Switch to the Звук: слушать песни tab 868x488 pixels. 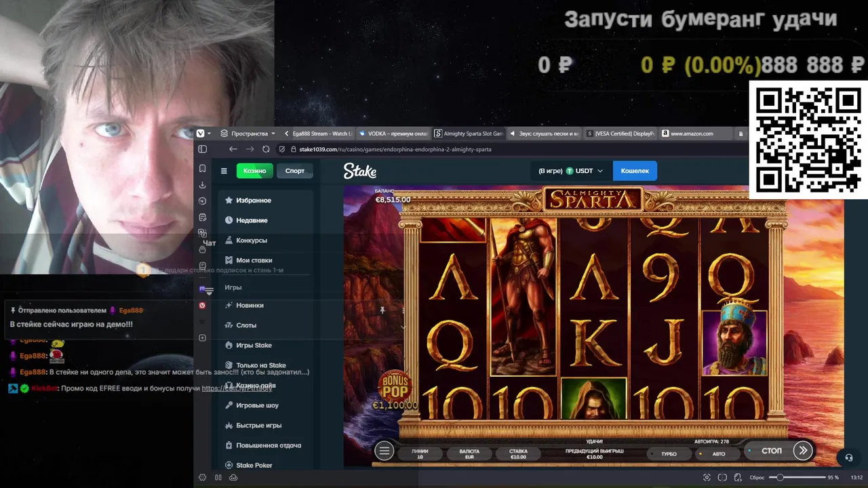(x=544, y=134)
